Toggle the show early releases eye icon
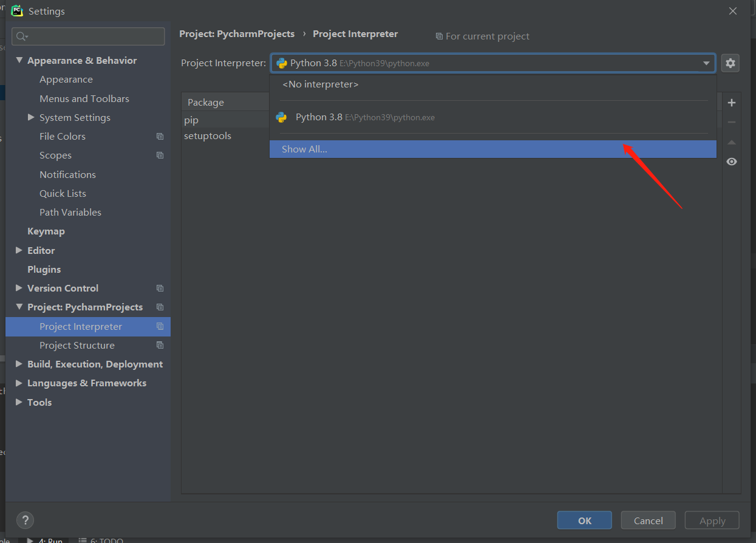Image resolution: width=756 pixels, height=543 pixels. pos(732,162)
